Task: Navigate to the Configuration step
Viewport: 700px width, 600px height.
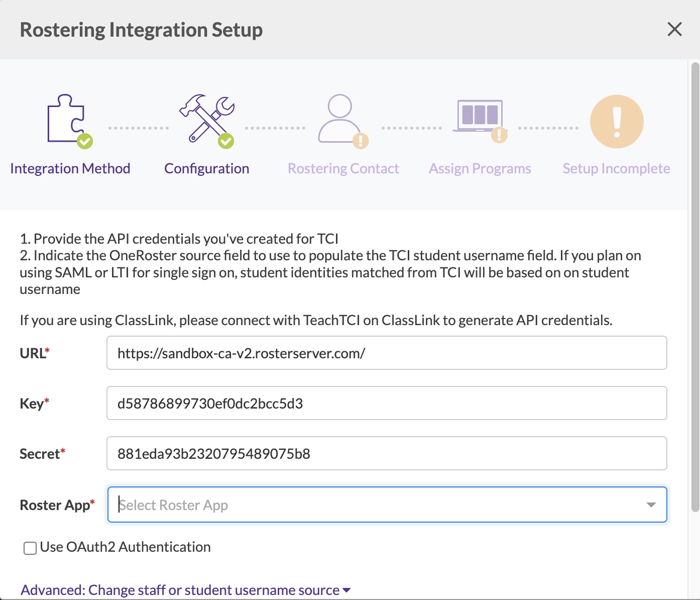Action: (206, 168)
